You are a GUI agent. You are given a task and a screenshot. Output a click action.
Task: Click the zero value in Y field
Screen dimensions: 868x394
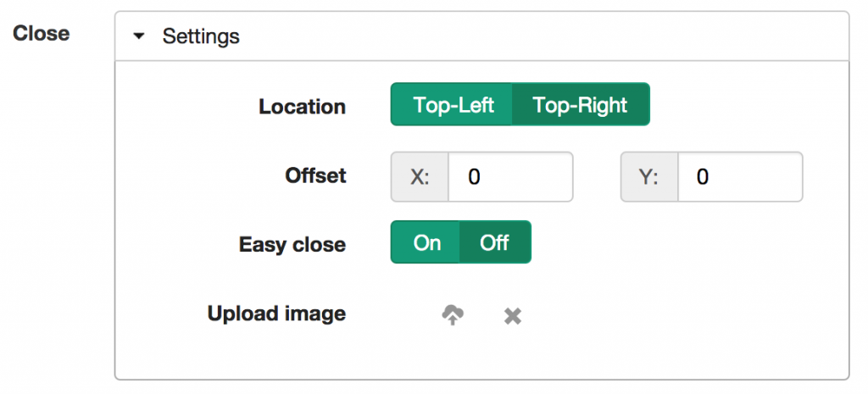pos(703,177)
